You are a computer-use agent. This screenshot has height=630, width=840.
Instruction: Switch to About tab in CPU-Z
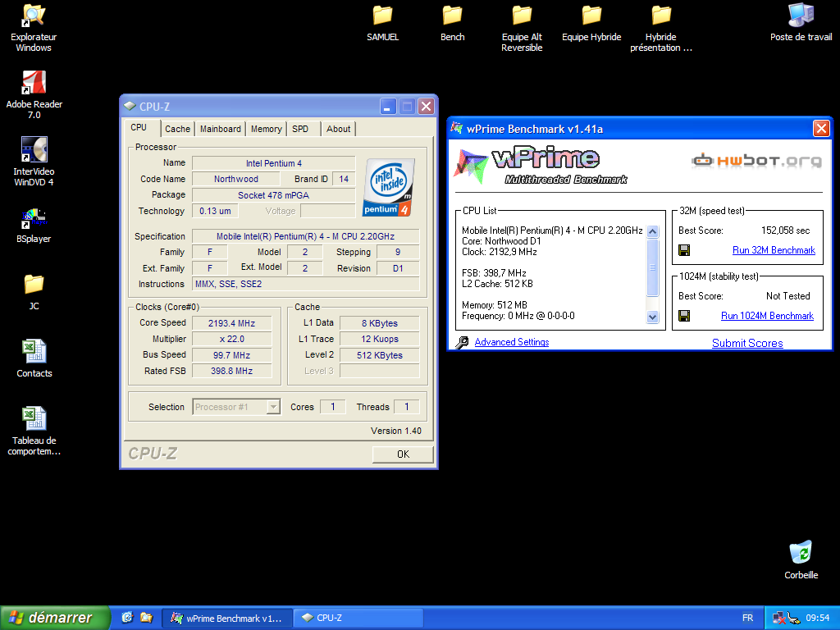click(x=338, y=129)
